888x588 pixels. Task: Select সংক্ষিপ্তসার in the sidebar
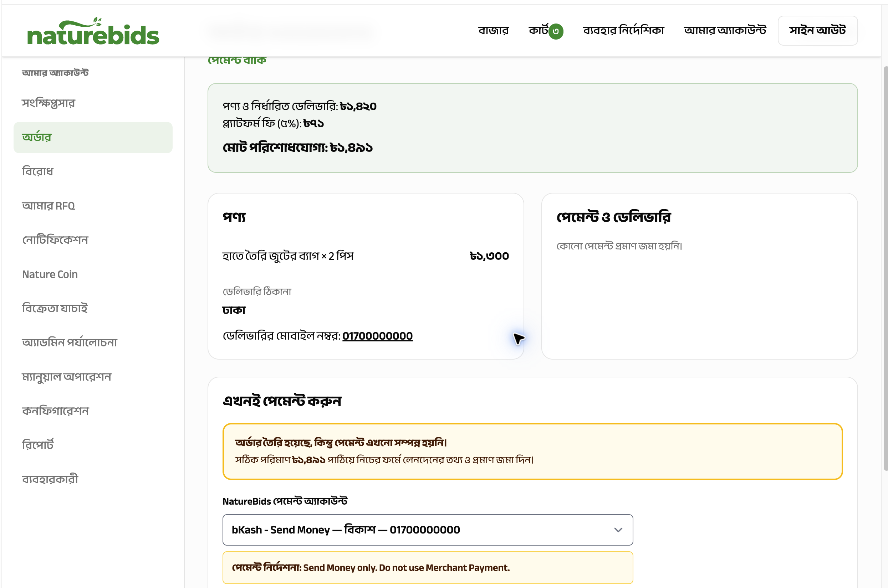click(93, 103)
